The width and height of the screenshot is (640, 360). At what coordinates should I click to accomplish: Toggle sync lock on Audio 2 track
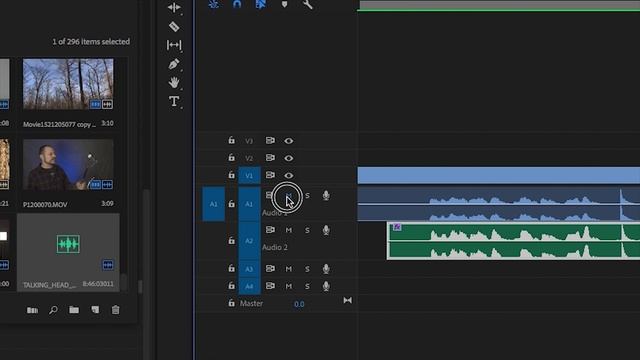click(270, 230)
